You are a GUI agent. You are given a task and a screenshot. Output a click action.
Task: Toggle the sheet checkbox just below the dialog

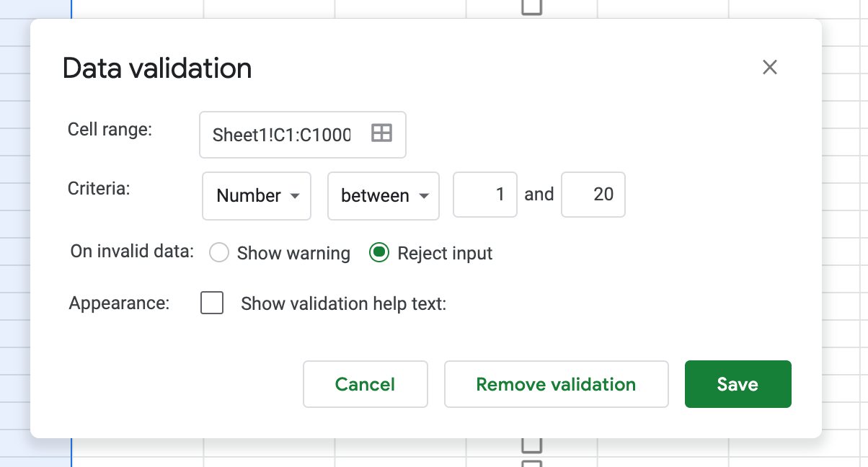pyautogui.click(x=531, y=445)
